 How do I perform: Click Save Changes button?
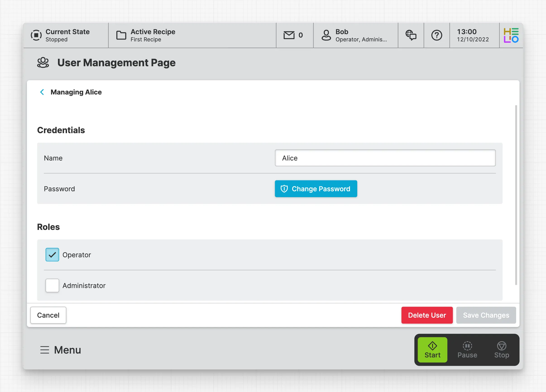click(486, 315)
